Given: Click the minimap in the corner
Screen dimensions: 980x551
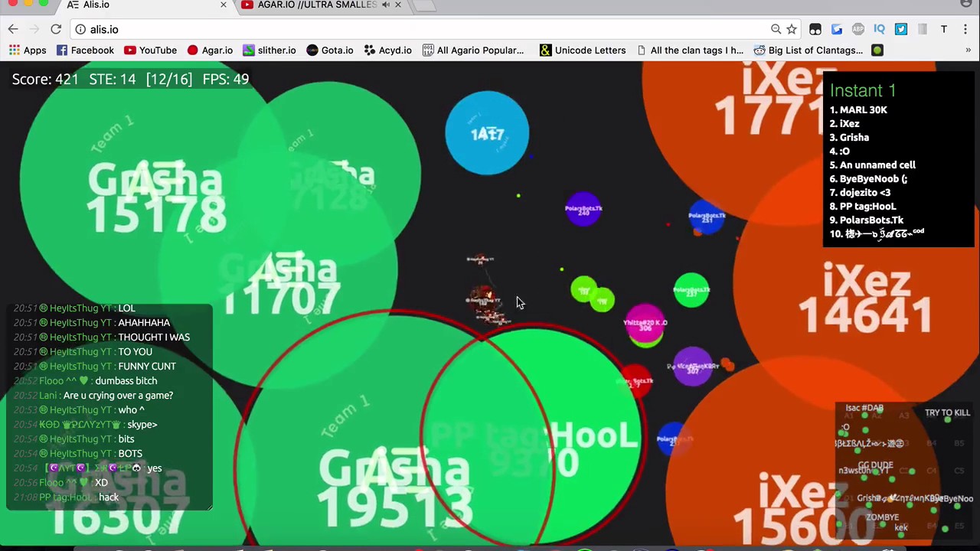Looking at the screenshot, I should click(x=904, y=469).
